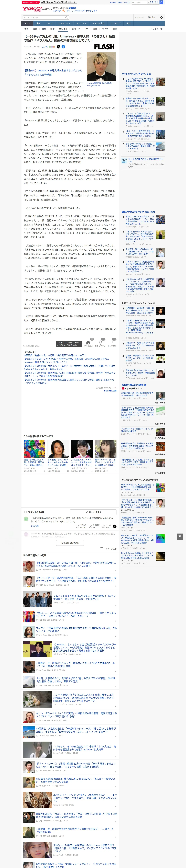Viewport: 186px width, 868px height.
Task: Click 'うーん 234' reaction on comment
Action: point(106,526)
